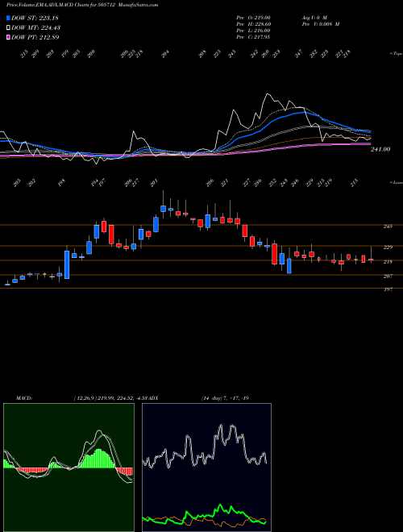Click the 218 price level label

click(388, 262)
